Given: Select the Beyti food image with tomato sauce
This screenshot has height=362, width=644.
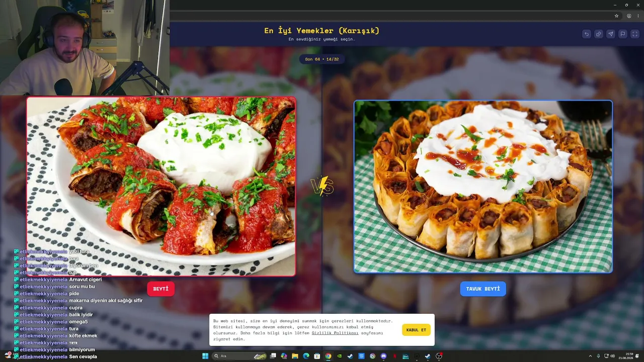Looking at the screenshot, I should 161,187.
